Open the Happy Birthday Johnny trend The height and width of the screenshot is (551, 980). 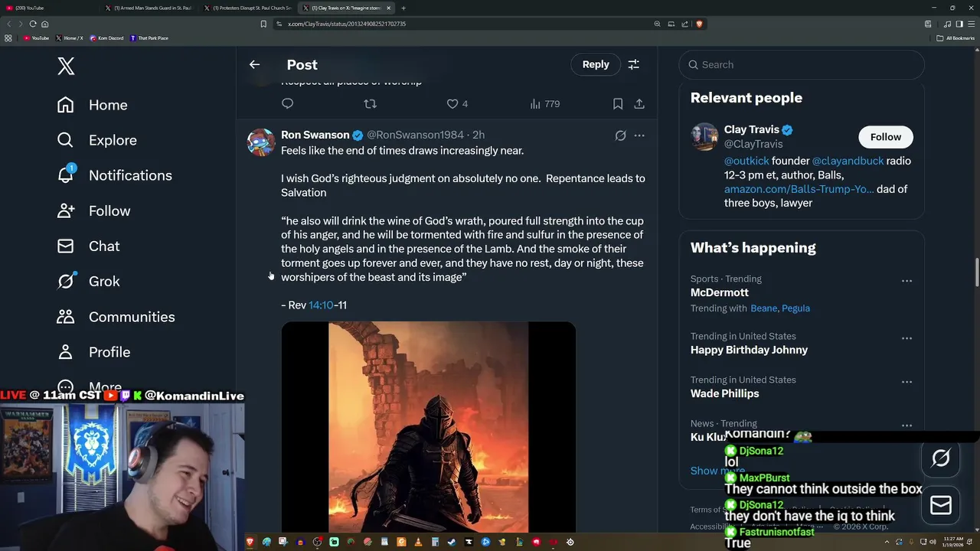(749, 350)
